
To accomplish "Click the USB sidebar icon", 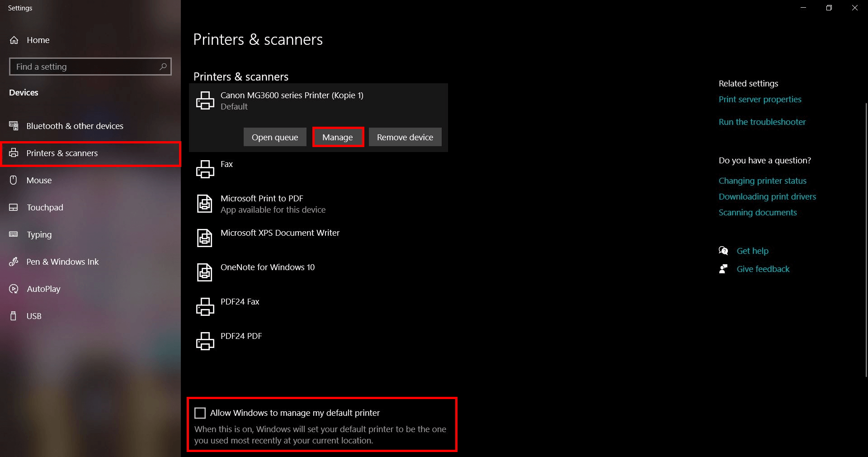I will coord(14,316).
